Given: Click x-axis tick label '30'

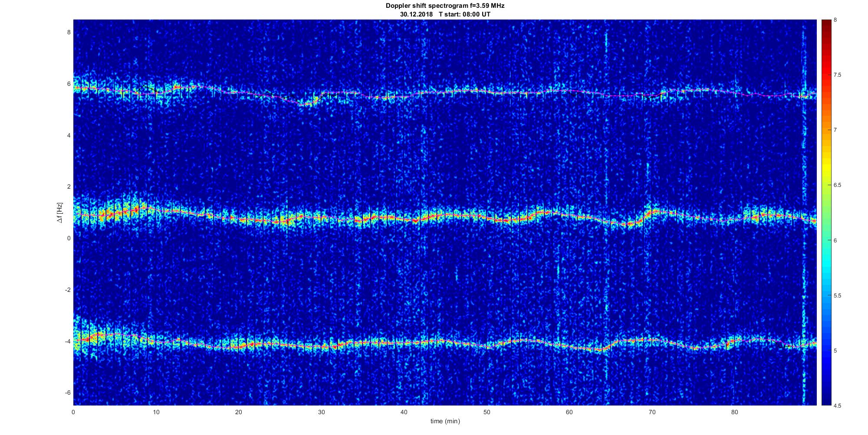Looking at the screenshot, I should pos(321,412).
